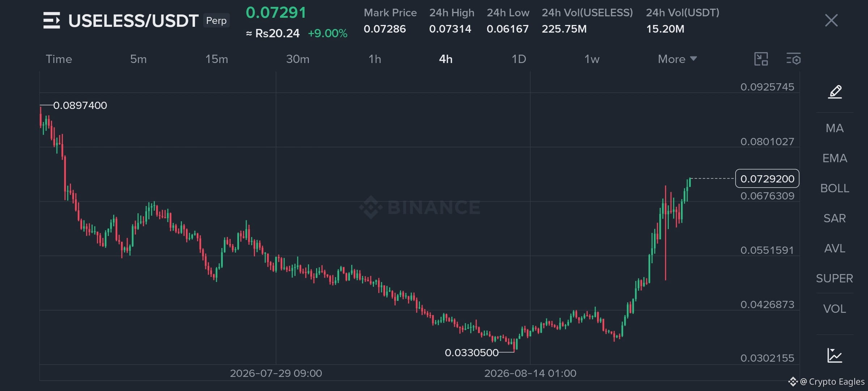Open the chart settings icon
Viewport: 868px width, 391px height.
click(x=793, y=59)
